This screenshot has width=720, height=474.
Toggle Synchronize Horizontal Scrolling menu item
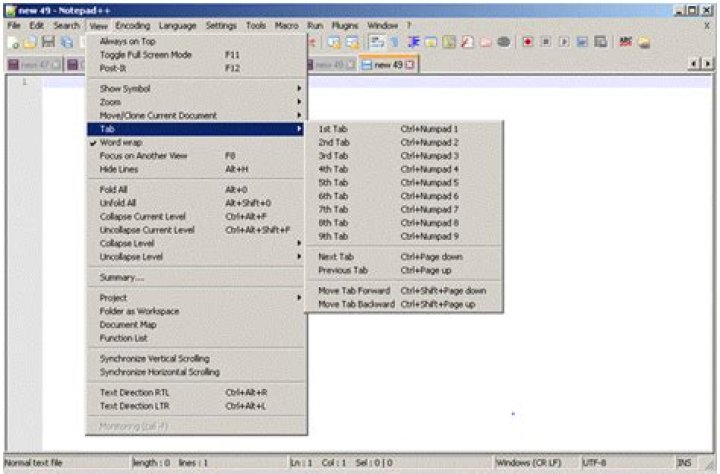tap(197, 372)
